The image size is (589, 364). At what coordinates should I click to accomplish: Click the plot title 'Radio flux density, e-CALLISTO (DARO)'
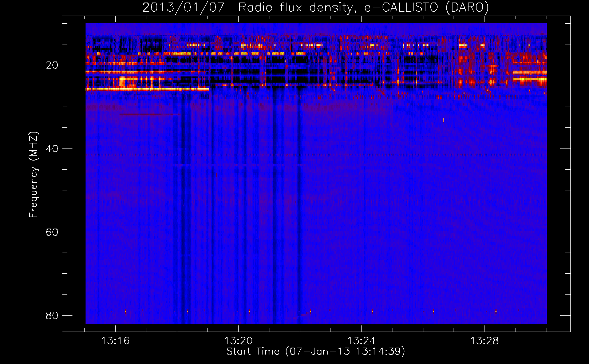pyautogui.click(x=363, y=7)
